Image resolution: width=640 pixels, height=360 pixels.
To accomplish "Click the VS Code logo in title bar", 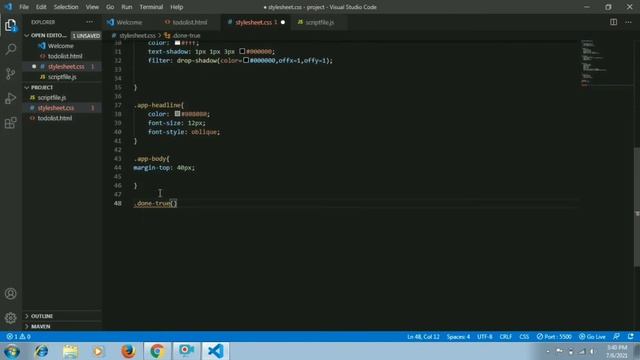I will coord(8,7).
